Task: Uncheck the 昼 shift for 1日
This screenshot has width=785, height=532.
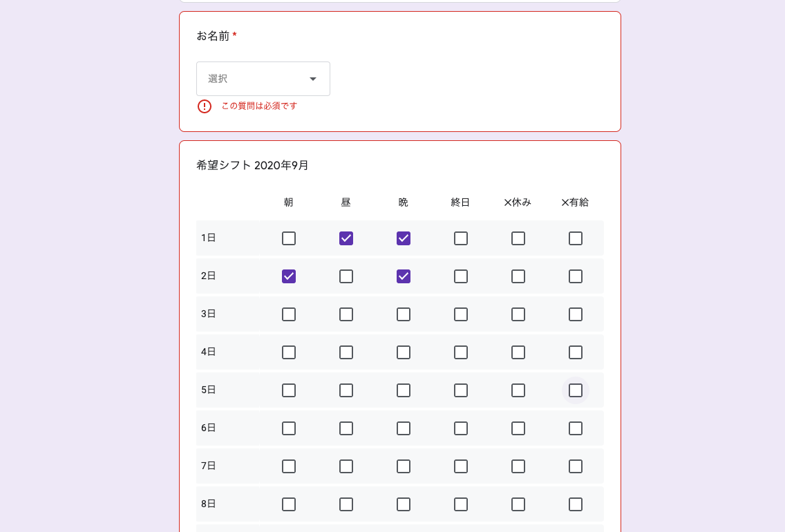Action: [x=346, y=238]
